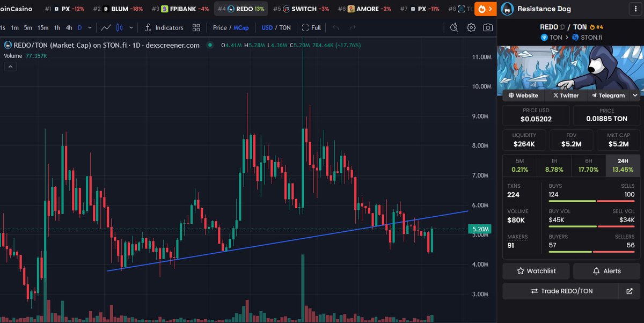This screenshot has height=323, width=644.
Task: Click the Resistance Dog avatar icon
Action: [x=507, y=9]
